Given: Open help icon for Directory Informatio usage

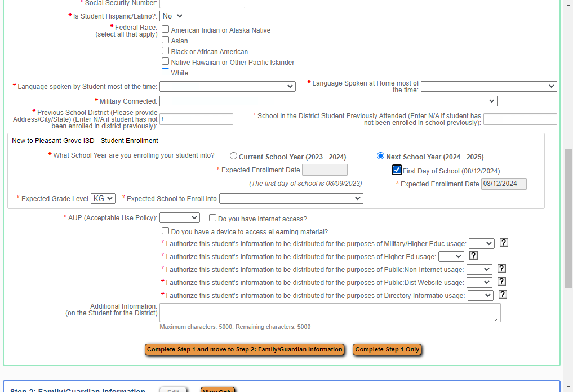Looking at the screenshot, I should [x=503, y=295].
